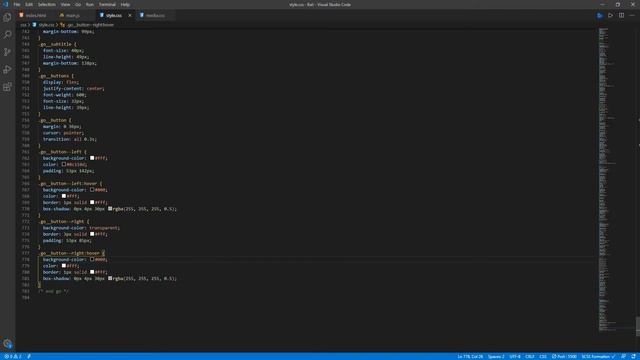
Task: Open the Search view in activity bar
Action: (7, 35)
